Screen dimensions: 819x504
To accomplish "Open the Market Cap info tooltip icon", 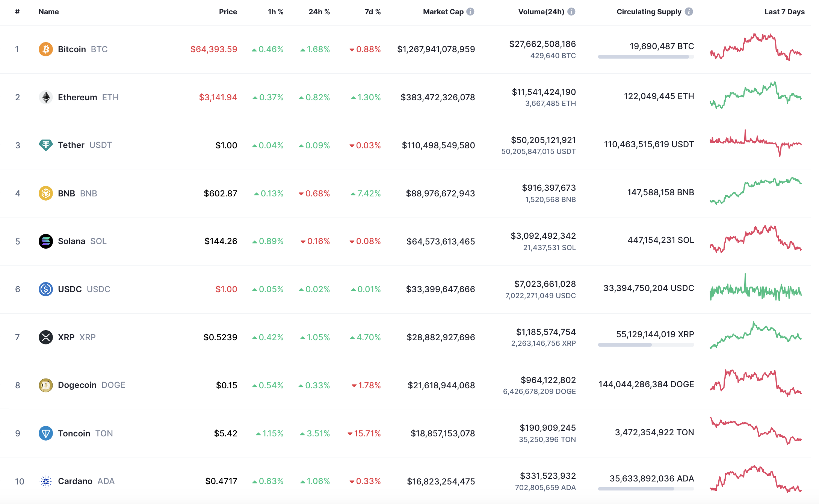I will click(x=470, y=12).
